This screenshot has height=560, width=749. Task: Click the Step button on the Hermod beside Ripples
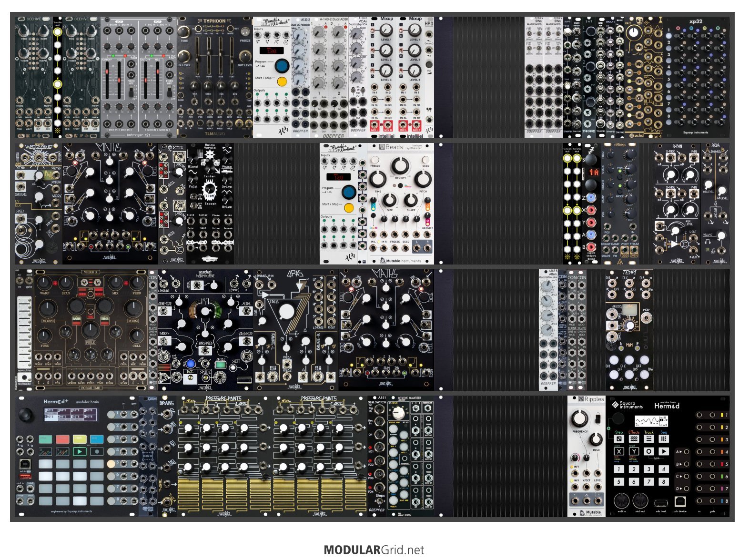619,439
